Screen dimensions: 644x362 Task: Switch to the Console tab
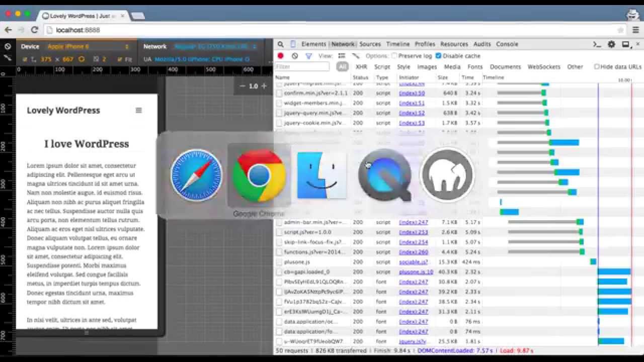point(507,44)
